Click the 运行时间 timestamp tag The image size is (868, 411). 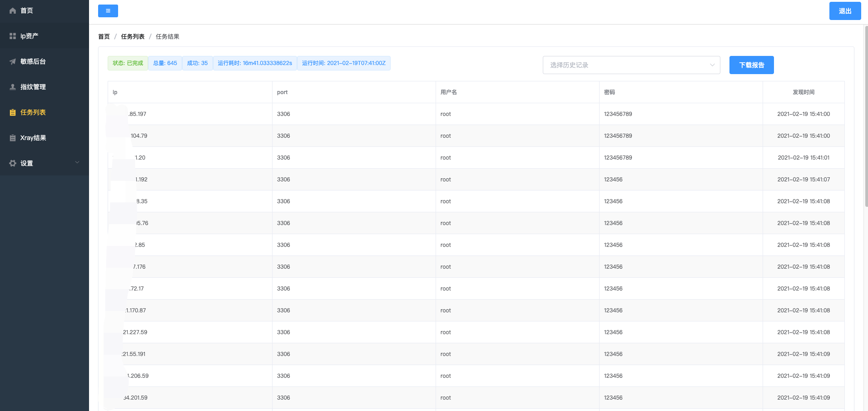[x=344, y=63]
